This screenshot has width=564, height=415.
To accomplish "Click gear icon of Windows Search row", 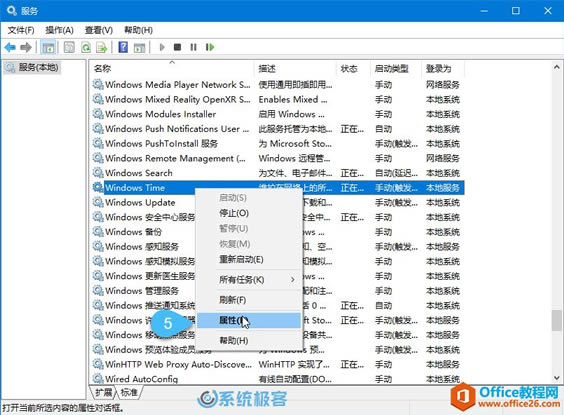I will point(98,173).
